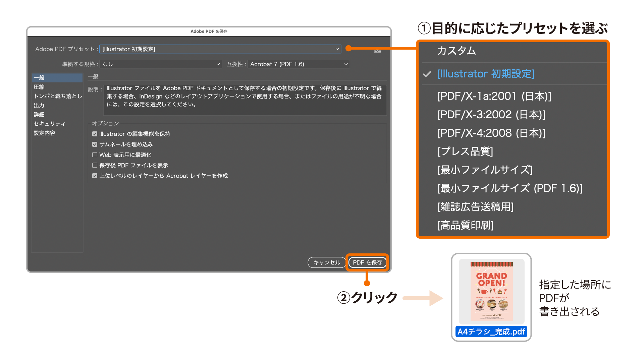
Task: Pick [最小ファイルサイズ] preset option
Action: point(485,170)
